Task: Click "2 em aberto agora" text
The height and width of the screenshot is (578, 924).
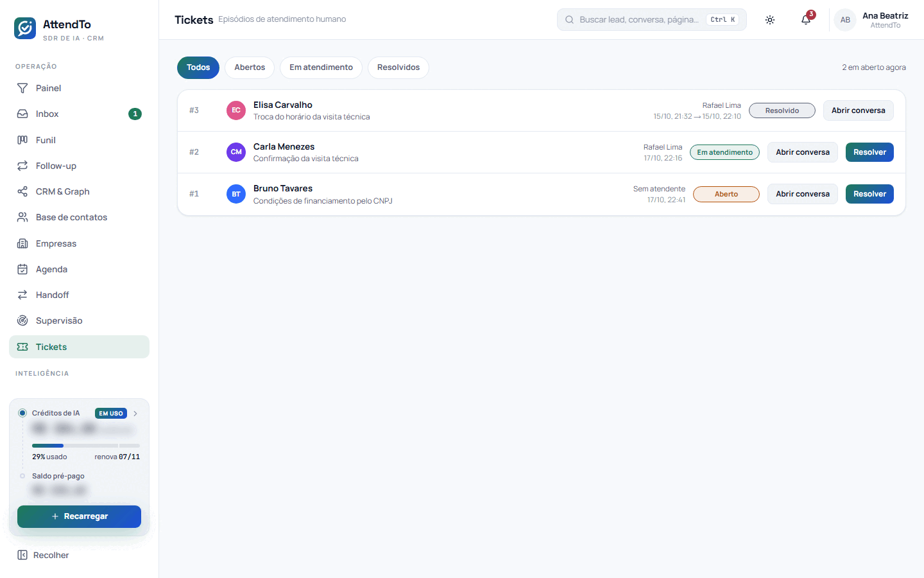Action: [x=874, y=67]
